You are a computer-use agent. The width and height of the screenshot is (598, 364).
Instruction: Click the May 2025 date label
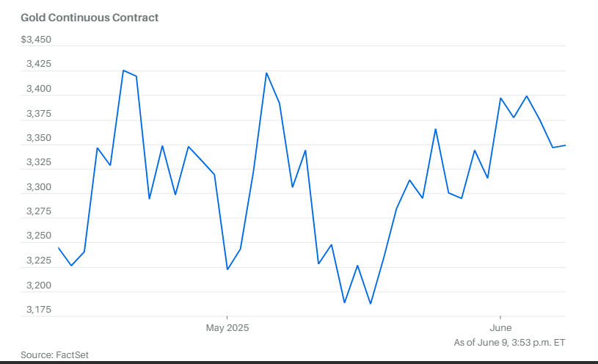point(227,328)
